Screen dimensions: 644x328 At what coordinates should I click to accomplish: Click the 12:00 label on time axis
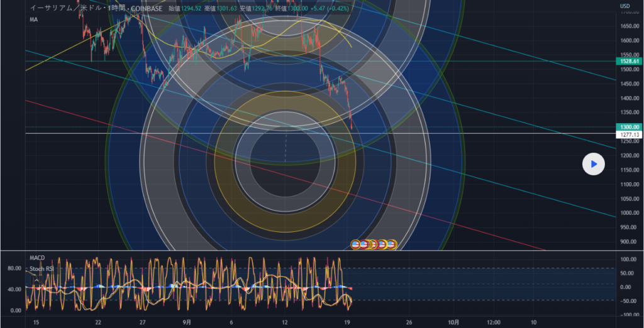click(x=494, y=323)
